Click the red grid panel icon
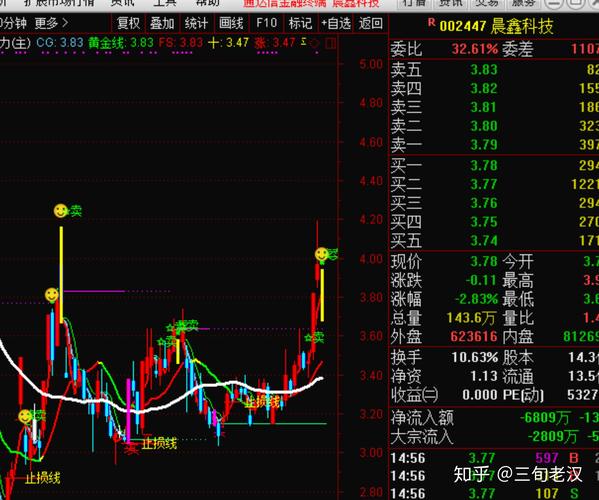Screen dimensions: 599x500 (331, 44)
